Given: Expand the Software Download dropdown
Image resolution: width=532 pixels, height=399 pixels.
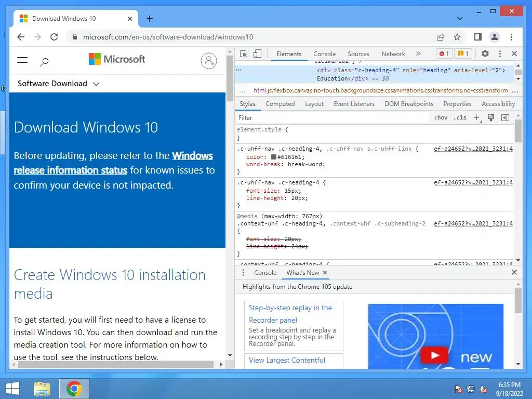Looking at the screenshot, I should 58,84.
